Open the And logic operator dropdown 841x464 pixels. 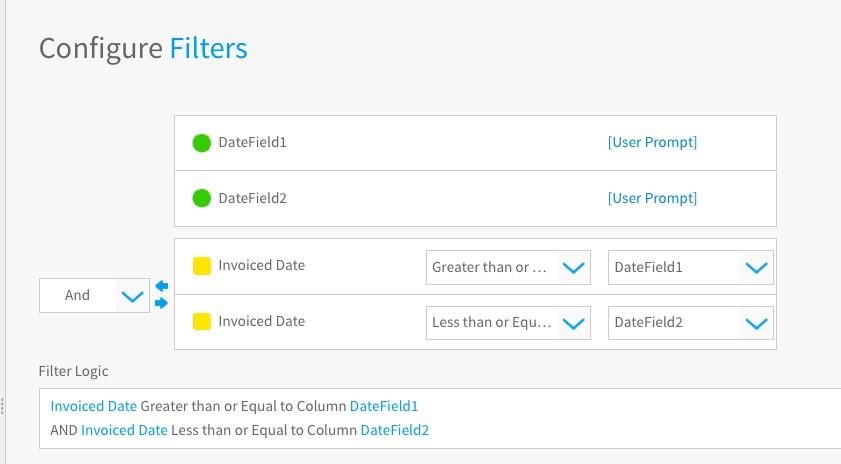[94, 296]
